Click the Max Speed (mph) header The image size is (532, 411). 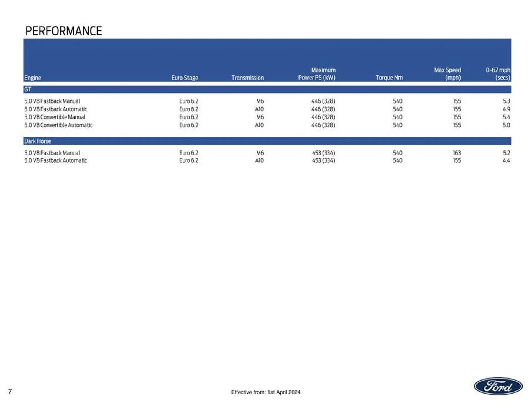click(x=447, y=74)
